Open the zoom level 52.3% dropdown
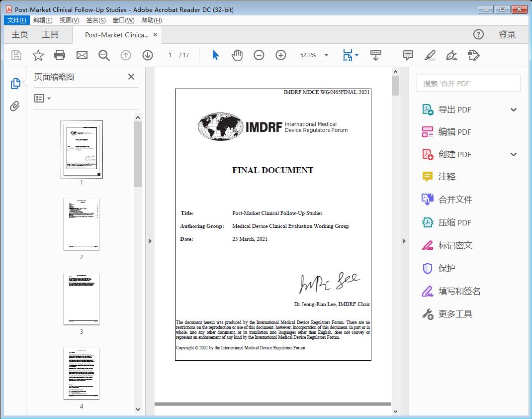The height and width of the screenshot is (419, 532). (327, 55)
